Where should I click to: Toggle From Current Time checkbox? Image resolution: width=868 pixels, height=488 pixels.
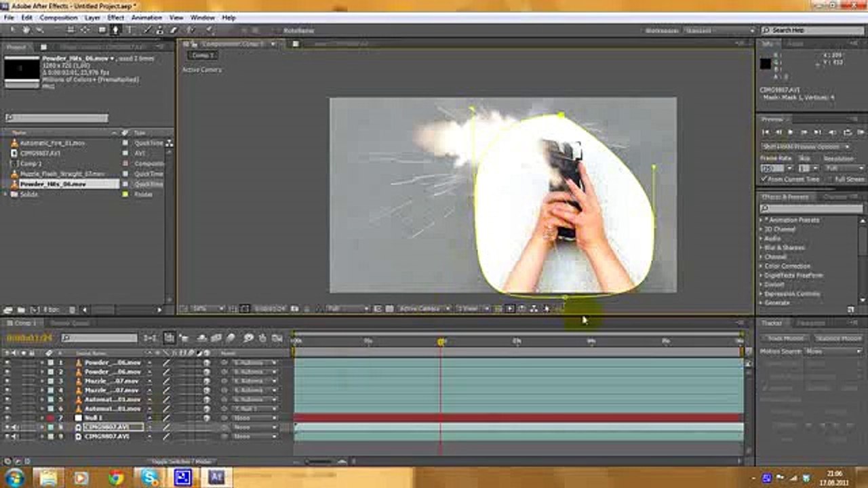tap(764, 179)
